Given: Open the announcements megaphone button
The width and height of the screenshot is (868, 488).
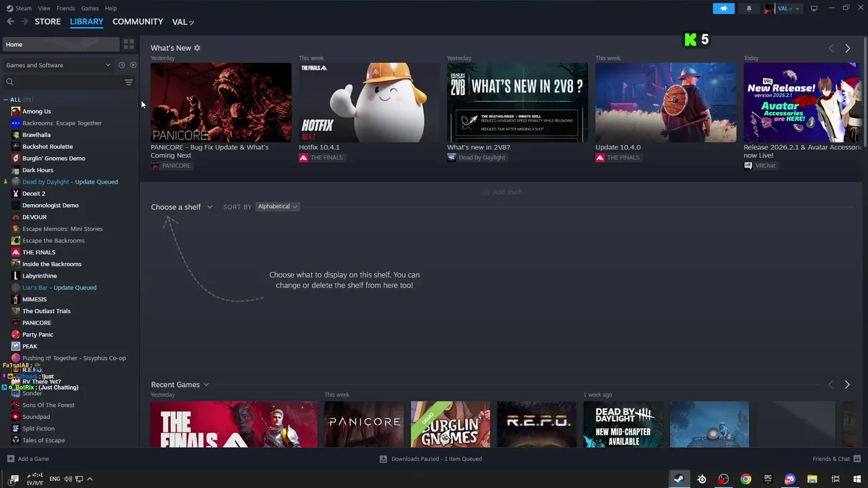Looking at the screenshot, I should [724, 8].
